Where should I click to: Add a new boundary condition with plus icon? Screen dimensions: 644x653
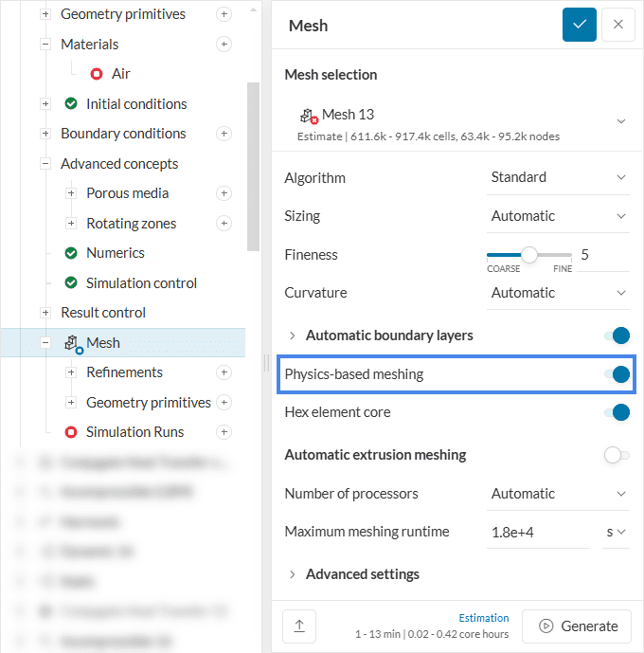pos(224,134)
